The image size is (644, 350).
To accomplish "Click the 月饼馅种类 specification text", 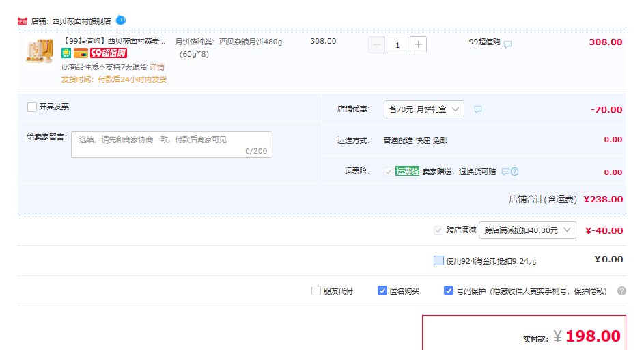I will point(229,48).
